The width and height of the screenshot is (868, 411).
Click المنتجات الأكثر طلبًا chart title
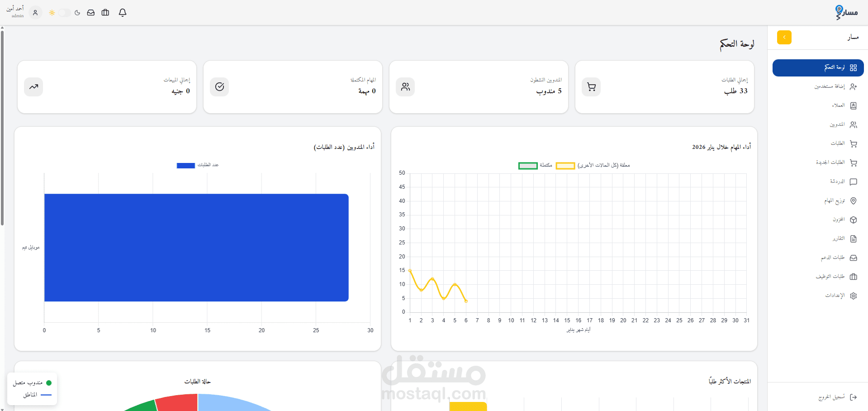[730, 382]
